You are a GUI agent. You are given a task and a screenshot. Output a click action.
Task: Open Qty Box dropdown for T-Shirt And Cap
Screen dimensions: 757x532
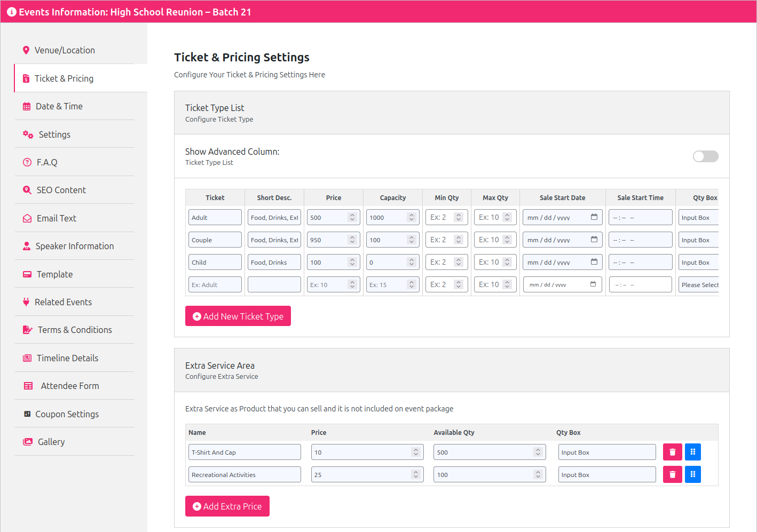click(606, 452)
